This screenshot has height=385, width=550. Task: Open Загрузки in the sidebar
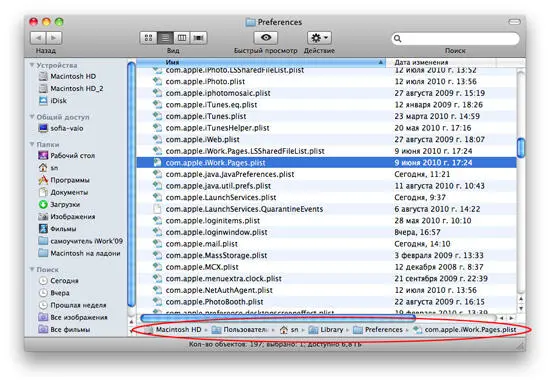(x=59, y=204)
